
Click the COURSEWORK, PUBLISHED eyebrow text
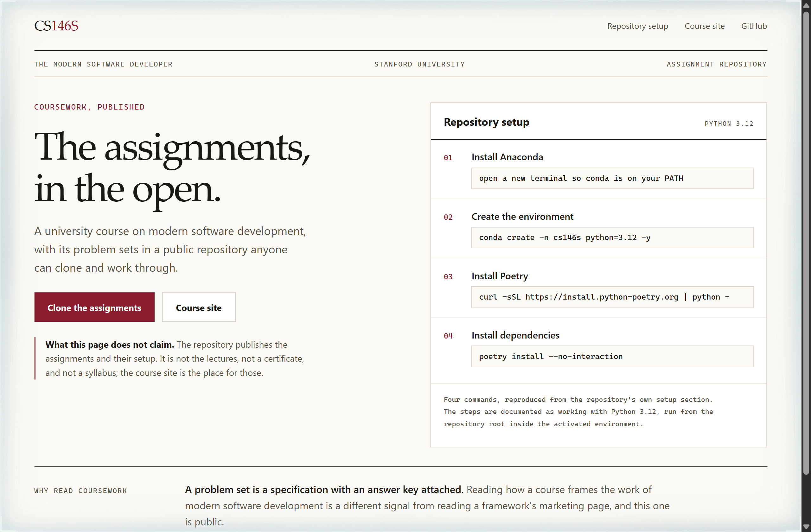point(89,107)
